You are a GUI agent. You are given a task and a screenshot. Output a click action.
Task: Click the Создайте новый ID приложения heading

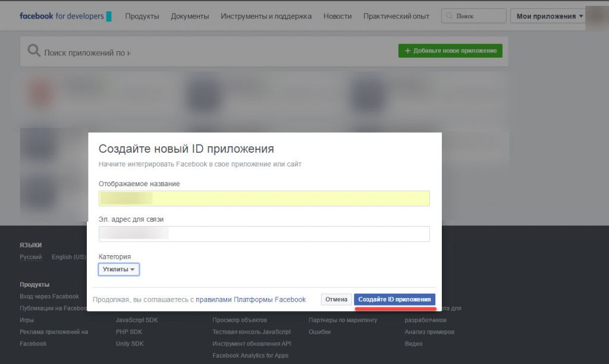coord(186,149)
